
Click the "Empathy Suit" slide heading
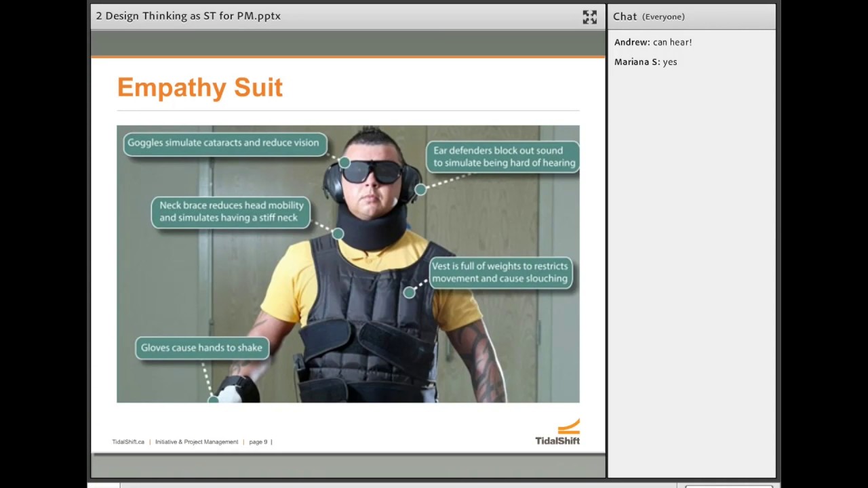(x=200, y=87)
